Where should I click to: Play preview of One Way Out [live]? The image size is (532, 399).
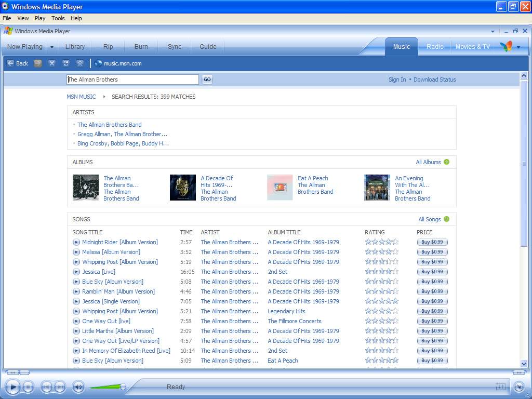pyautogui.click(x=76, y=321)
